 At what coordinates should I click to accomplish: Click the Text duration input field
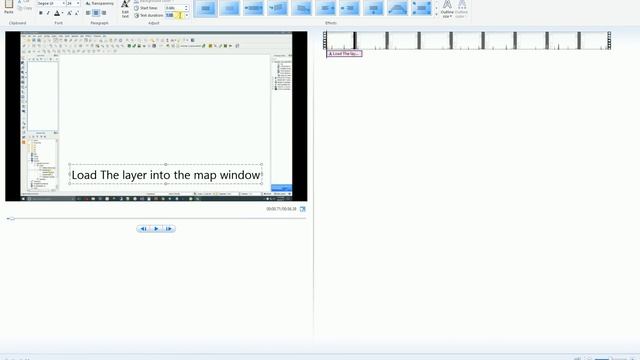tap(174, 15)
